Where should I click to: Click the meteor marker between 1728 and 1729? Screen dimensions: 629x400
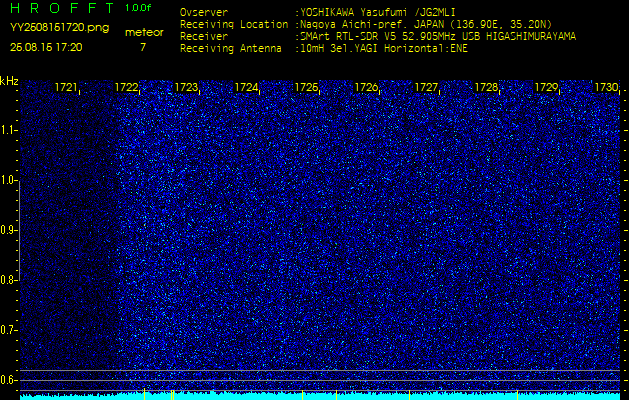click(x=517, y=395)
